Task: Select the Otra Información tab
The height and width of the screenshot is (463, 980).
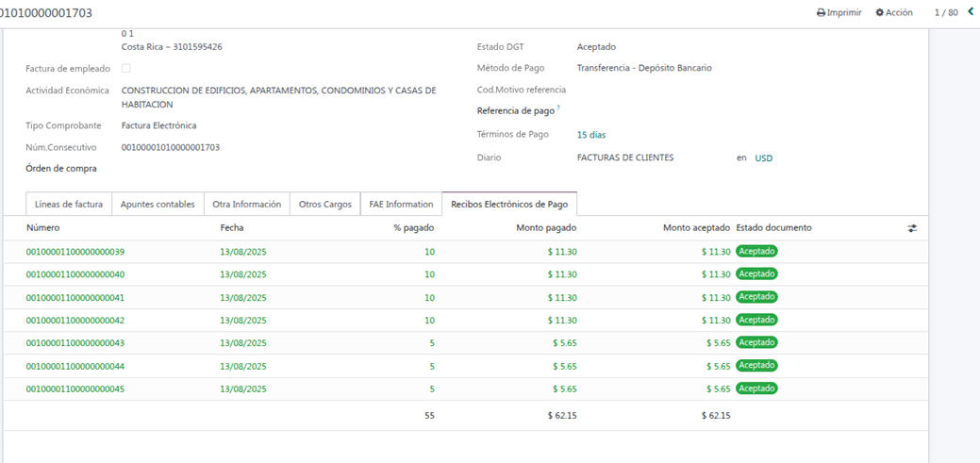Action: point(246,205)
